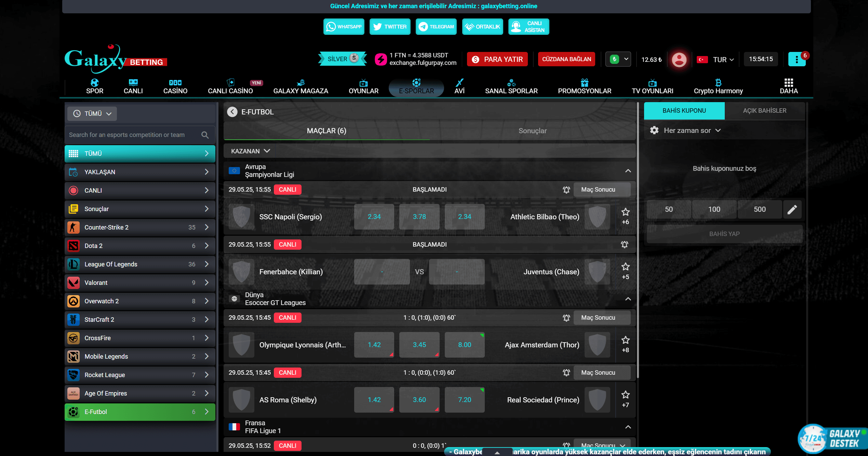This screenshot has height=456, width=868.
Task: Open the Twitter link button
Action: coord(390,27)
